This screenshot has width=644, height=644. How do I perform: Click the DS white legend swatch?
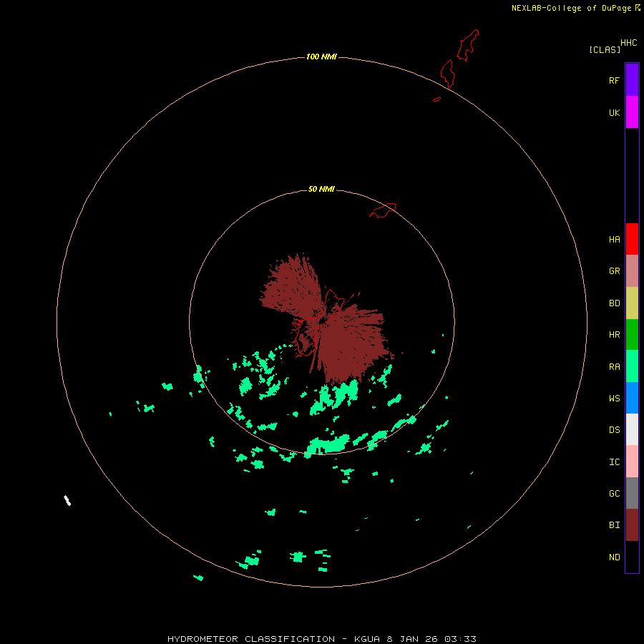pyautogui.click(x=632, y=429)
